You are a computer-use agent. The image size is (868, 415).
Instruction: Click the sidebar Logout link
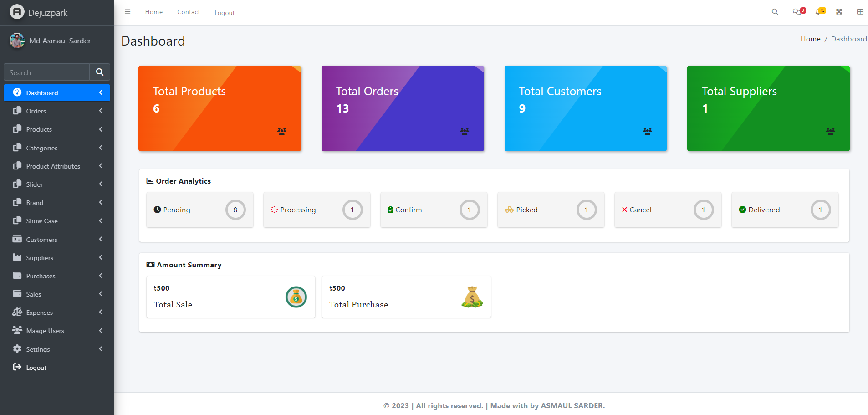click(x=36, y=368)
